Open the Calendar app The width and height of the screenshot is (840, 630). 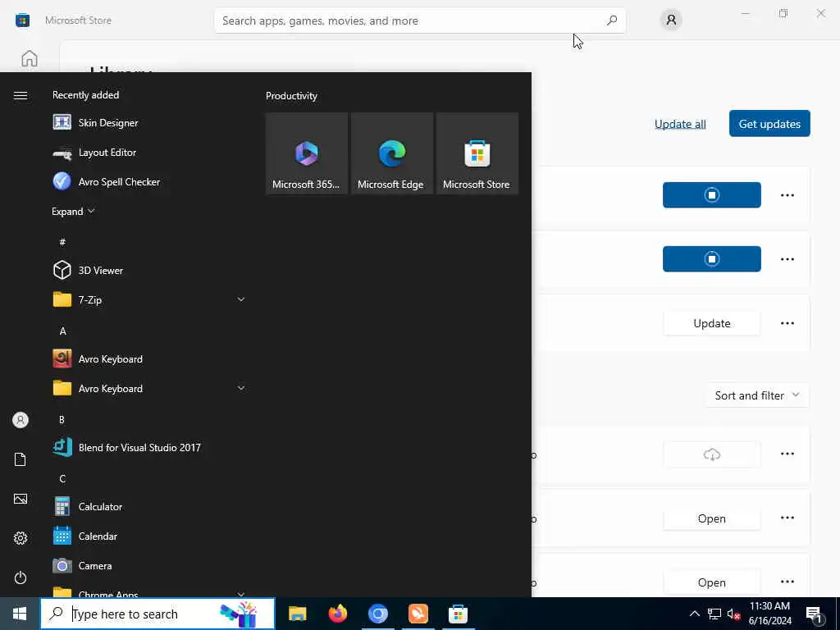click(x=149, y=536)
